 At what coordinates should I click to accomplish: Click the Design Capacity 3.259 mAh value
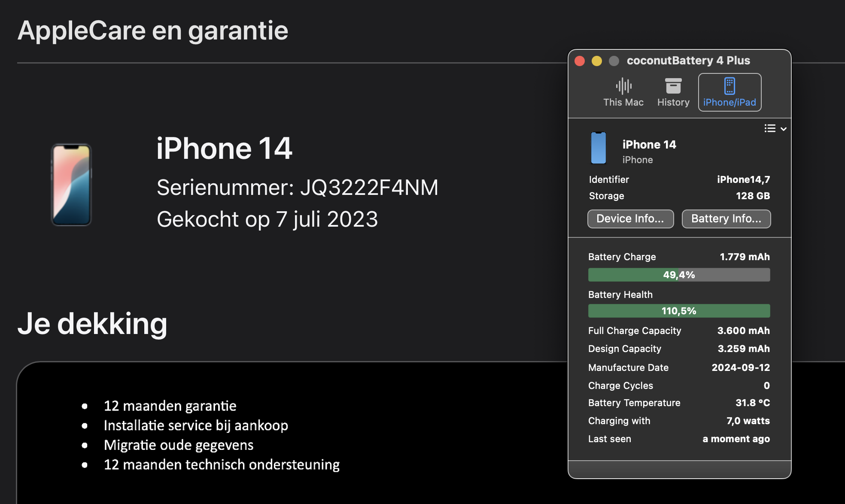(x=744, y=349)
